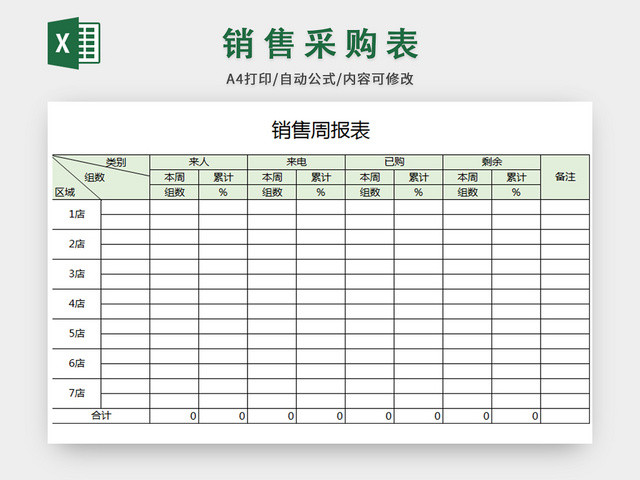Select the 7店 row label
640x480 pixels.
click(x=77, y=393)
